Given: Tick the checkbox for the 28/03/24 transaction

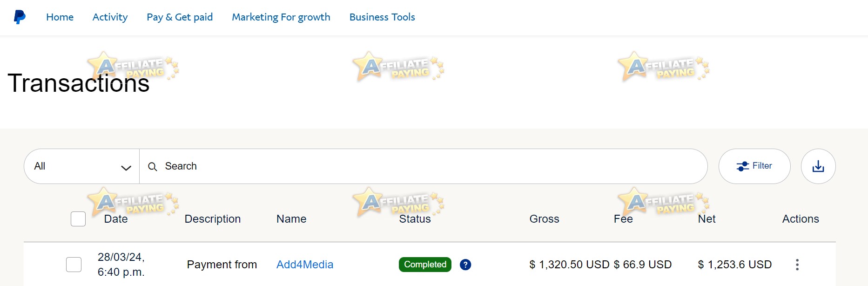Looking at the screenshot, I should pyautogui.click(x=74, y=265).
